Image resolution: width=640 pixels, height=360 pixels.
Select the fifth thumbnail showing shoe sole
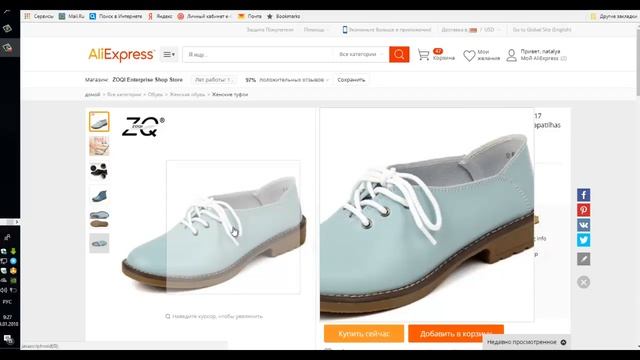tap(99, 219)
